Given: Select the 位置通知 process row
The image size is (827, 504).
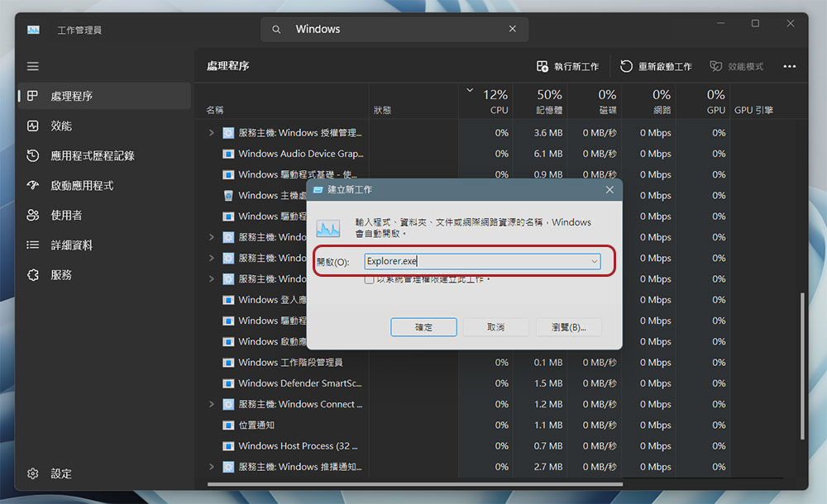Looking at the screenshot, I should click(x=256, y=425).
